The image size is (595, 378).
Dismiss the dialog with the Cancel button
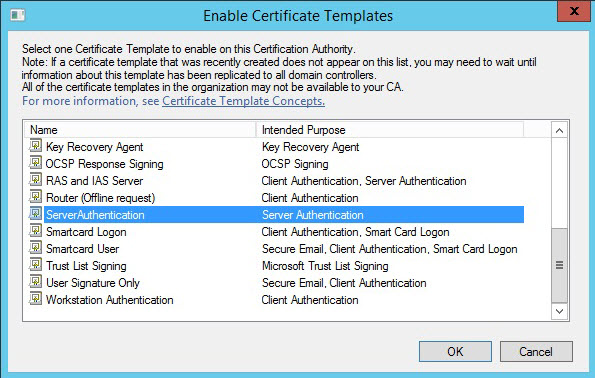coord(536,351)
